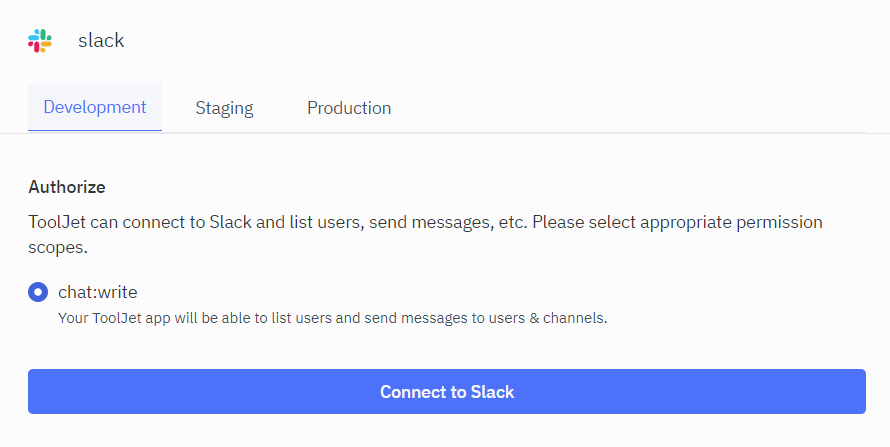Click the Authorize section heading
This screenshot has width=890, height=447.
click(x=67, y=187)
